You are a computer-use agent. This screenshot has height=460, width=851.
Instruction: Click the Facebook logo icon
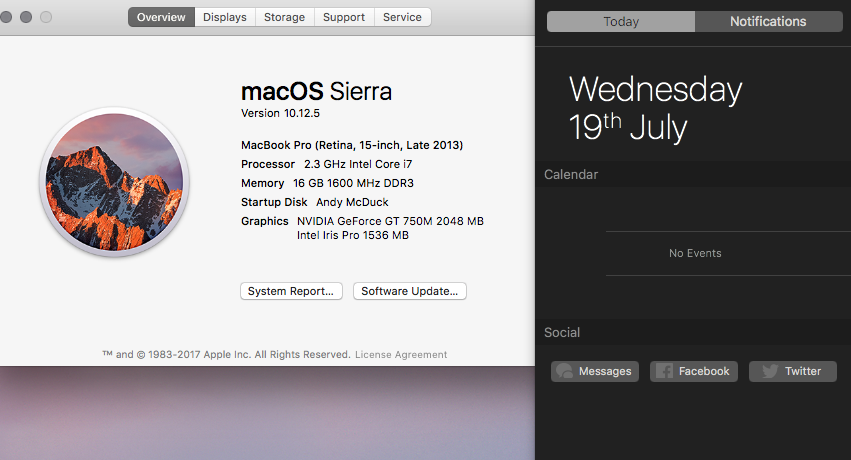click(x=664, y=371)
